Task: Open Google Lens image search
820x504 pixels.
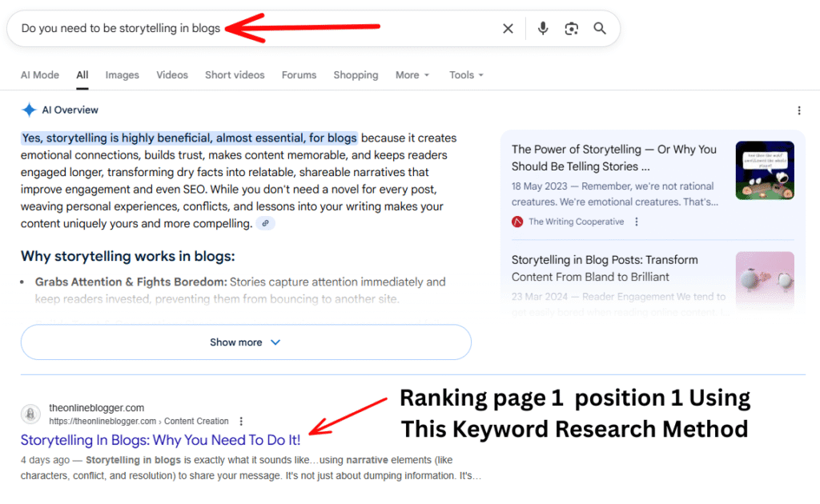Action: point(571,28)
